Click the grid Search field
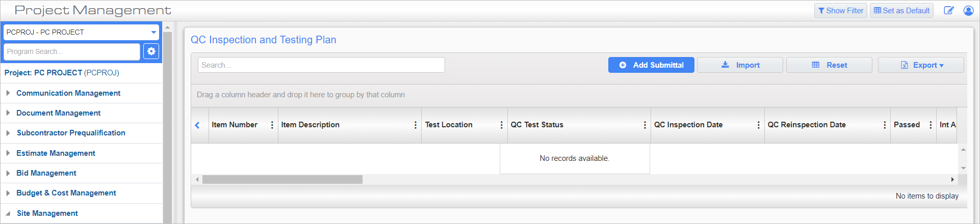This screenshot has width=980, height=224. [x=321, y=65]
